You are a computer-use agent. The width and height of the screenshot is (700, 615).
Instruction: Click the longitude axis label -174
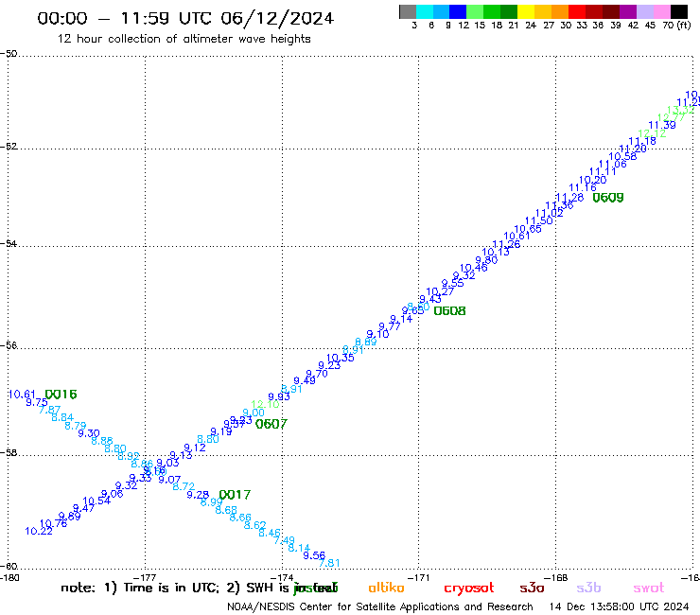point(282,577)
